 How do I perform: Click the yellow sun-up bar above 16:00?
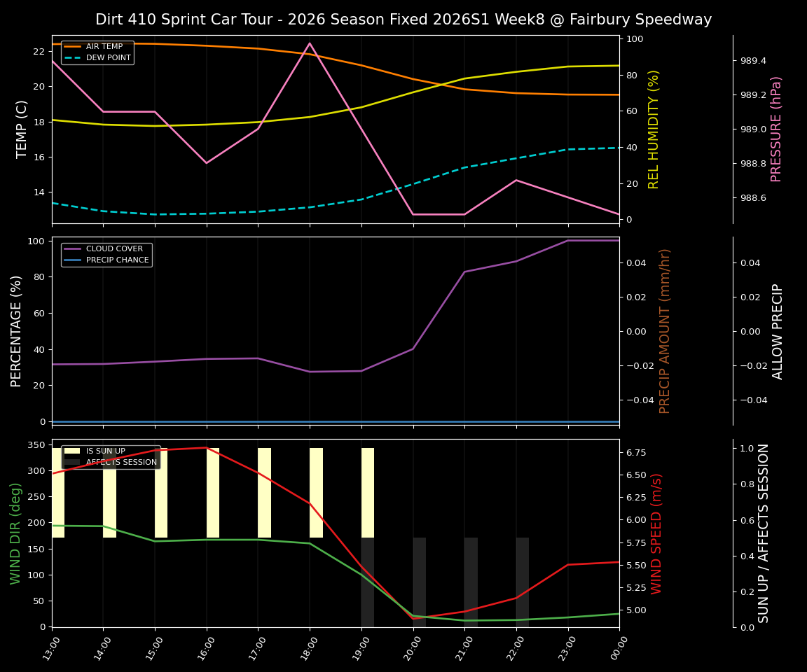click(x=212, y=490)
